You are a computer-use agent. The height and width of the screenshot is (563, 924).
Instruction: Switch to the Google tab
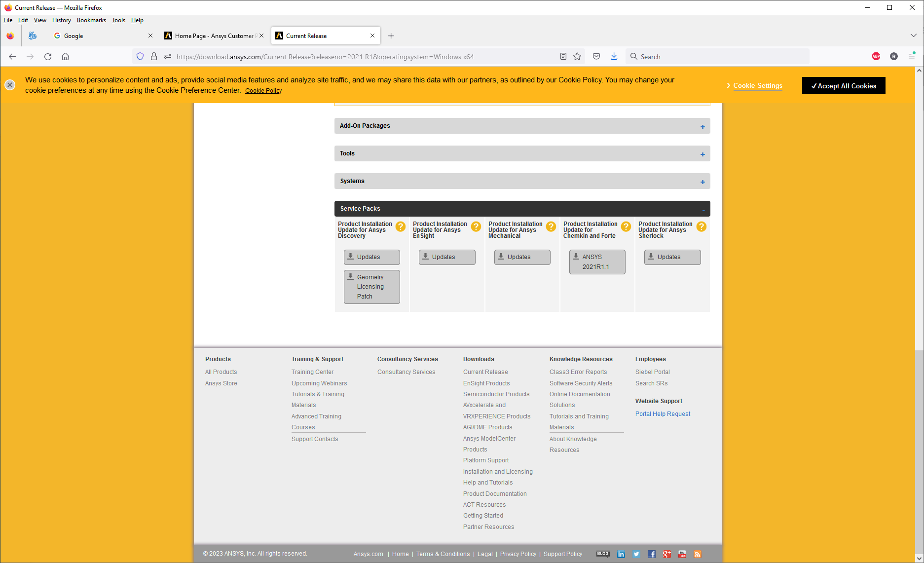pyautogui.click(x=103, y=36)
